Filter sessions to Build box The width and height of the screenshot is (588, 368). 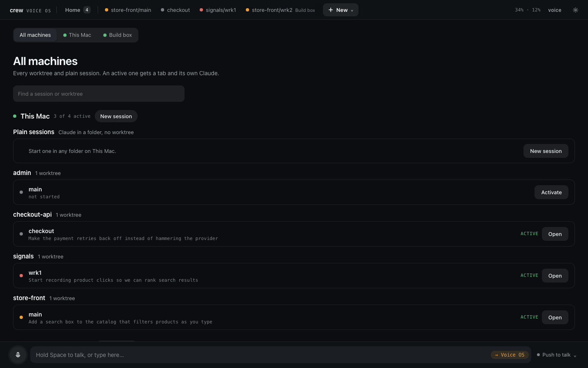118,35
